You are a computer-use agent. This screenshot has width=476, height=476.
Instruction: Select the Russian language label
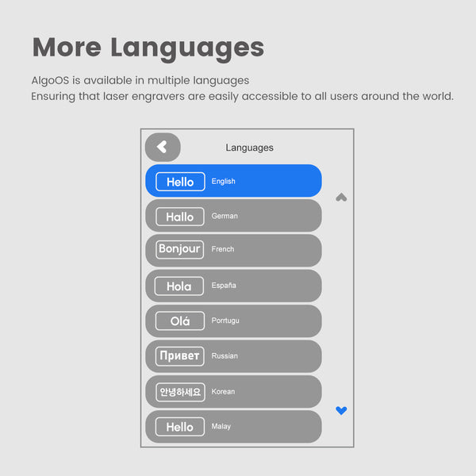tap(225, 356)
